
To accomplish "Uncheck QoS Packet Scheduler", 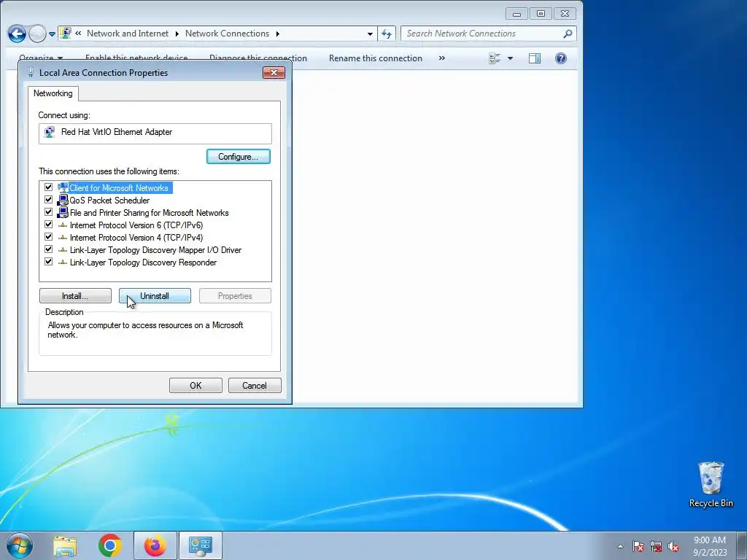I will 48,200.
